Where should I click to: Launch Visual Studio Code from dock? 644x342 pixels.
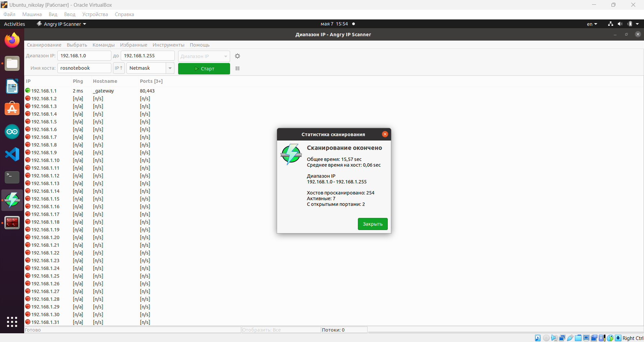[12, 154]
